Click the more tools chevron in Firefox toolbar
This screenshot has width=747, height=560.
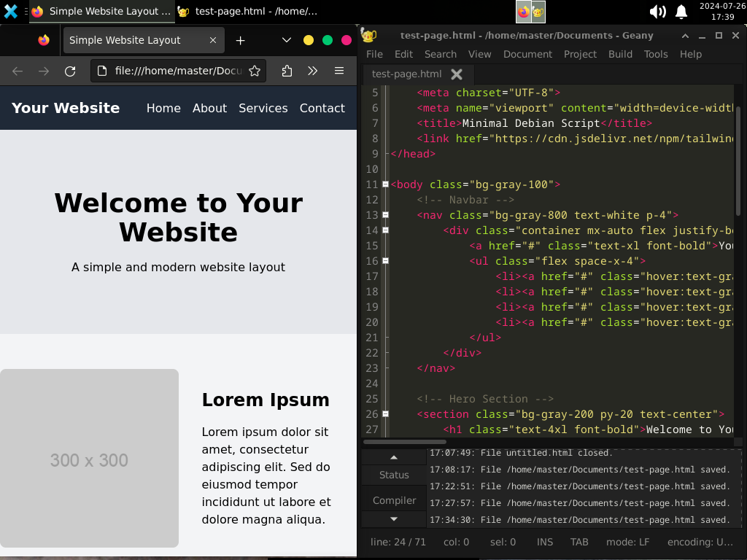313,71
